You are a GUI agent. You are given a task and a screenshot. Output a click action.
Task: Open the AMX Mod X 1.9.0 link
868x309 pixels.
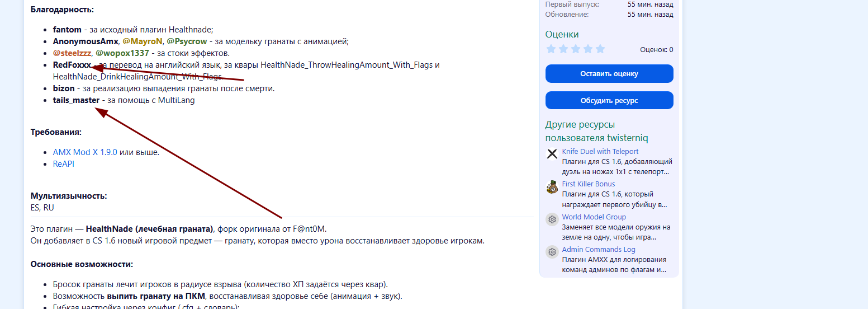tap(85, 152)
